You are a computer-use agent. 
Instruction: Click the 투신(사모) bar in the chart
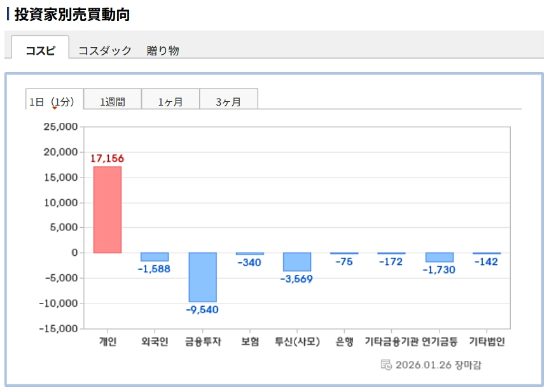pyautogui.click(x=297, y=262)
